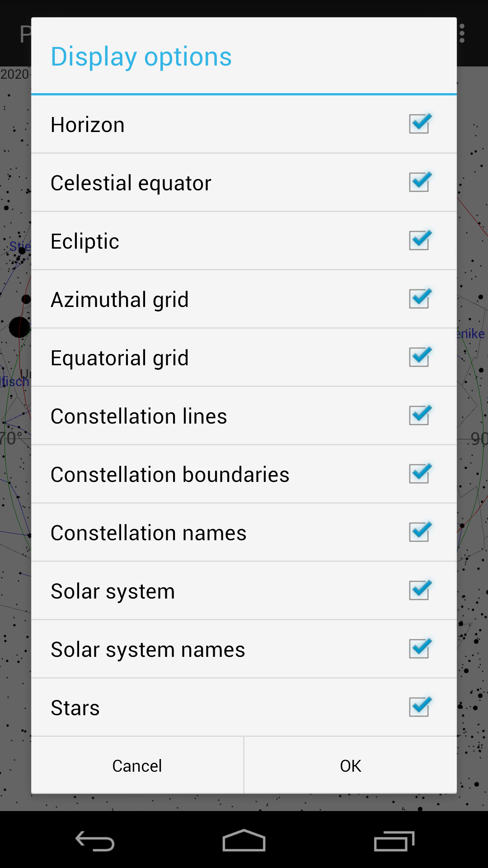Tap the Android back navigation icon
Image resolution: width=488 pixels, height=868 pixels.
tap(95, 841)
